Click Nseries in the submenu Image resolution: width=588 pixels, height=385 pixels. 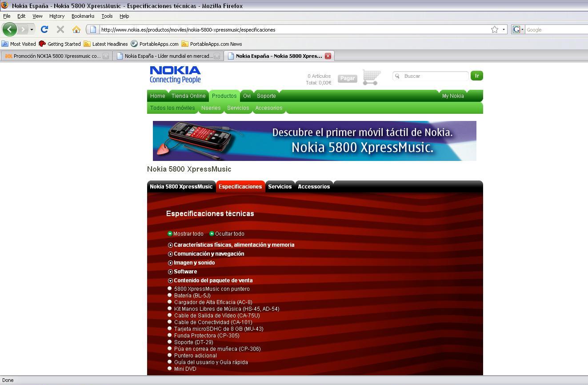click(x=211, y=108)
